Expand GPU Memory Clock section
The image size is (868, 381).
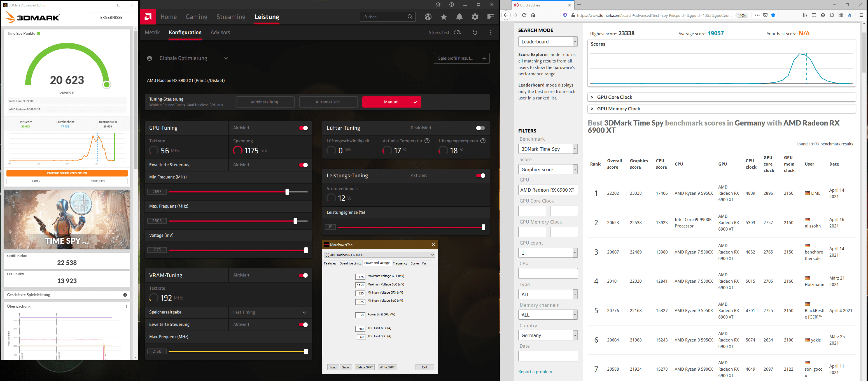[722, 109]
